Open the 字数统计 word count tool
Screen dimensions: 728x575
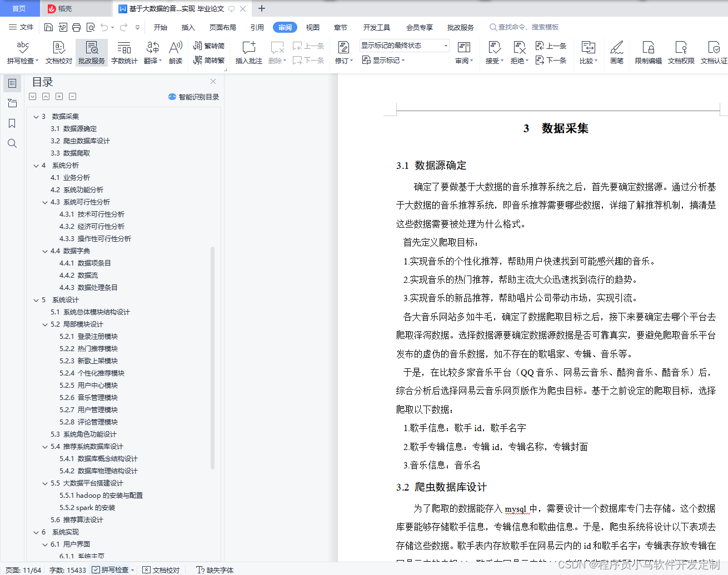pos(124,53)
